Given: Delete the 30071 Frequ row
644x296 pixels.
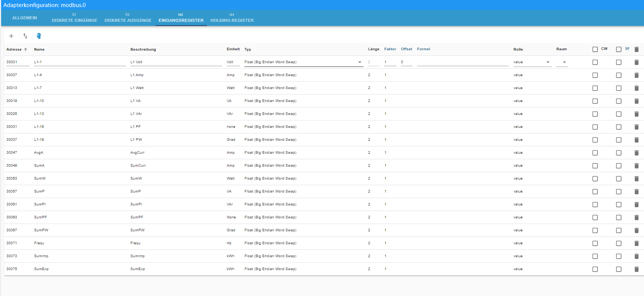Looking at the screenshot, I should coord(637,243).
